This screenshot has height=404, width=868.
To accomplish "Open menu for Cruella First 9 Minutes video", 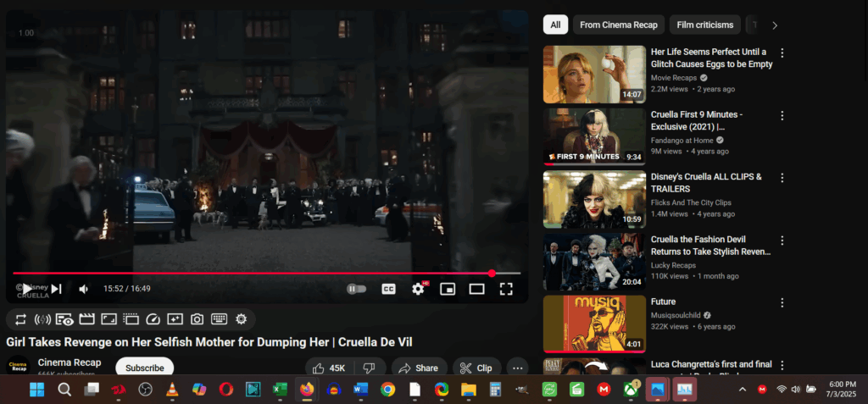I will (x=782, y=116).
